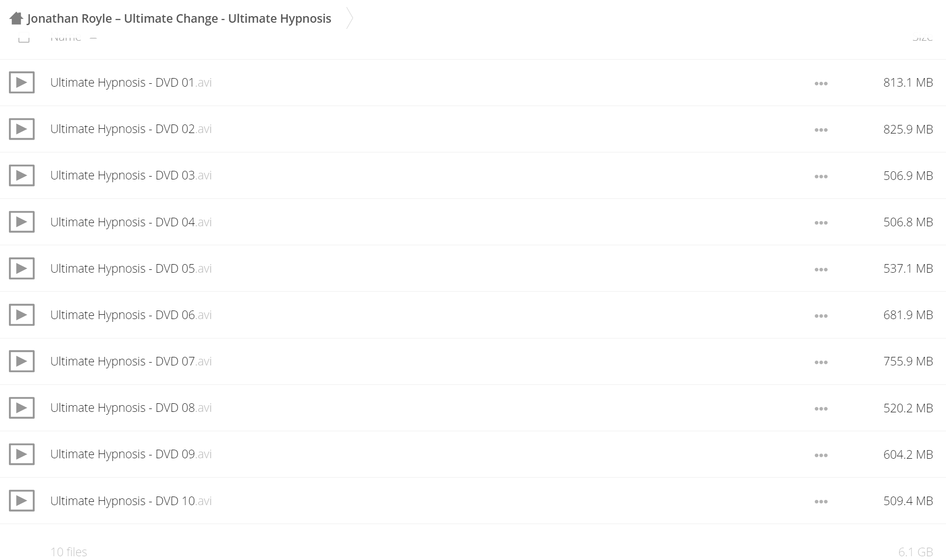Open more actions menu for DVD 08
Screen dimensions: 946x560
click(821, 409)
